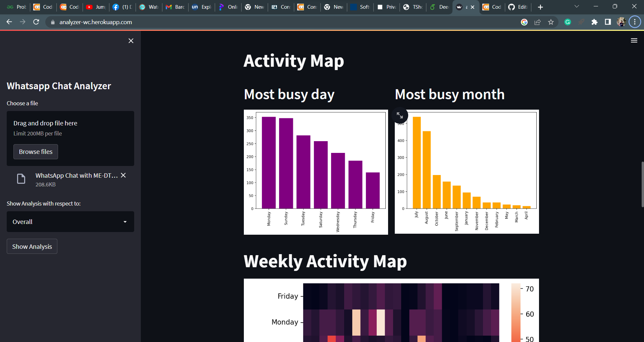The image size is (644, 342).
Task: Click the Whatsapp Chat Analyzer title
Action: tap(59, 86)
